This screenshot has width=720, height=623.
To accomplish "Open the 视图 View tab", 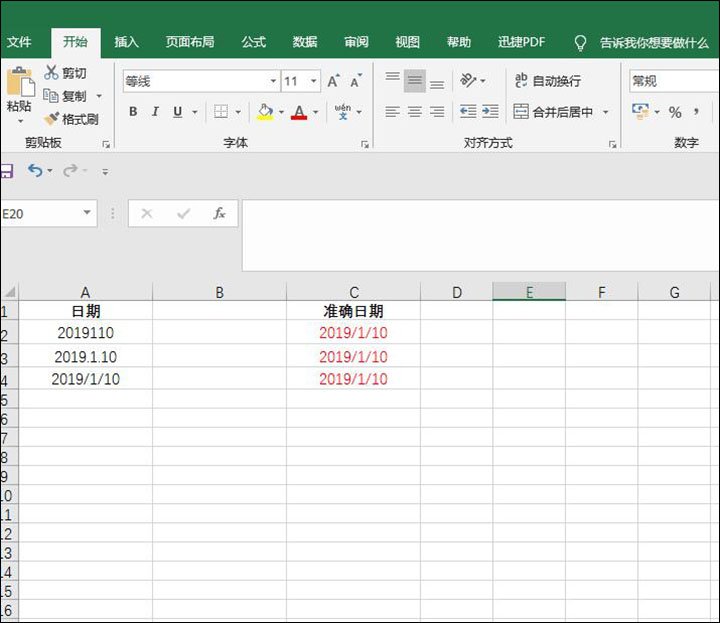I will [407, 42].
